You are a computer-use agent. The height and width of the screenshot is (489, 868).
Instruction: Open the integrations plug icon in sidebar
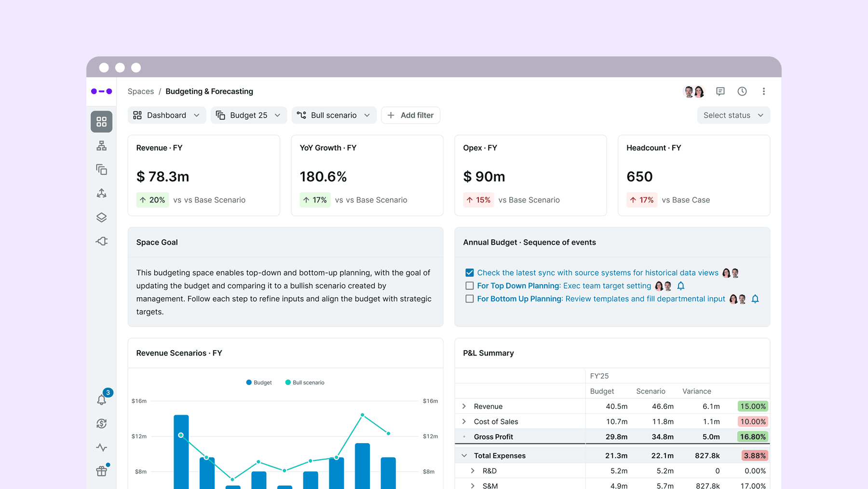(101, 241)
